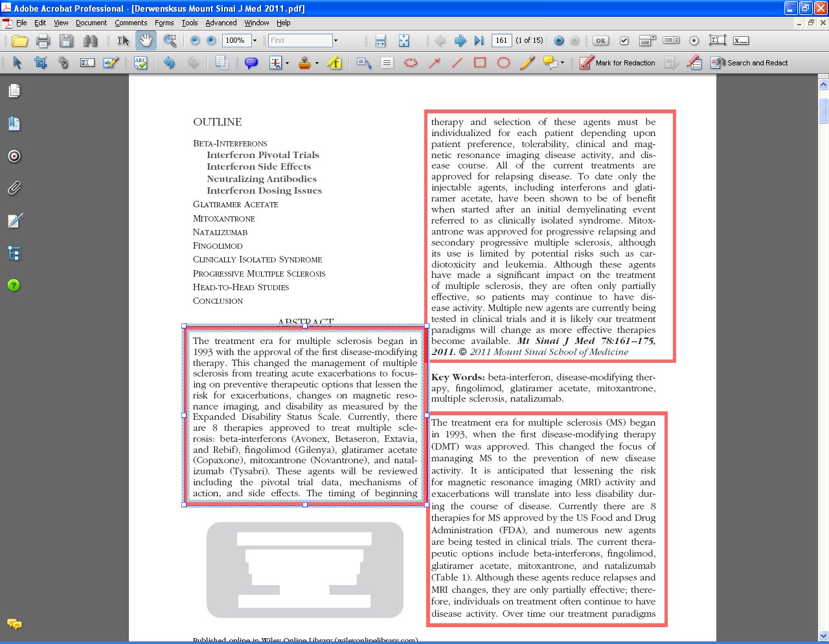Image resolution: width=829 pixels, height=644 pixels.
Task: Go to the next page with blue arrow
Action: tap(460, 41)
